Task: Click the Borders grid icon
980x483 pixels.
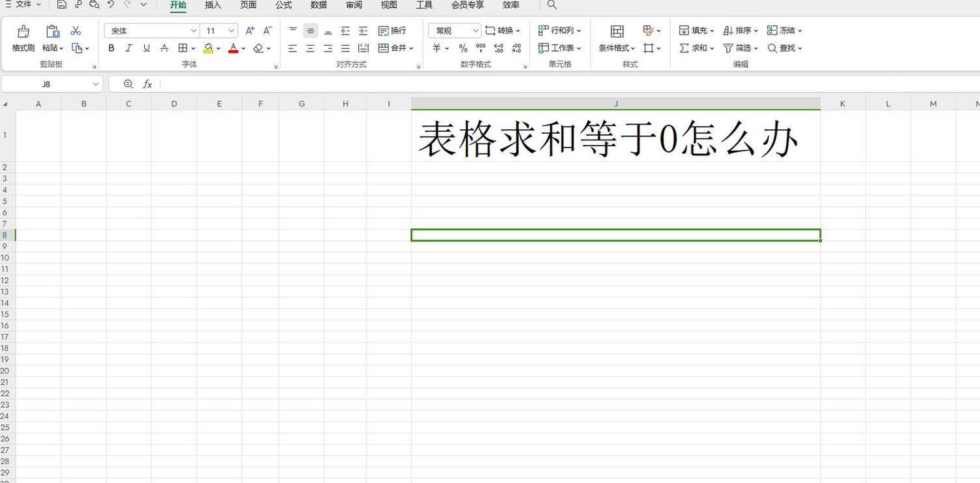Action: 183,48
